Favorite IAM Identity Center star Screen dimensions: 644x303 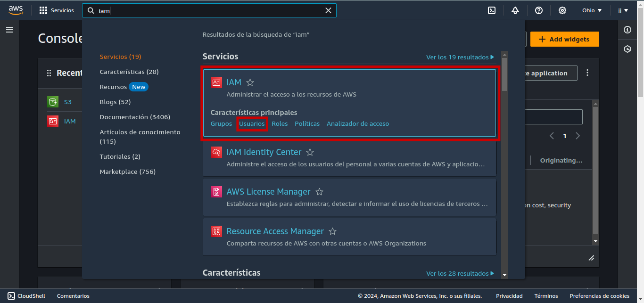coord(310,152)
